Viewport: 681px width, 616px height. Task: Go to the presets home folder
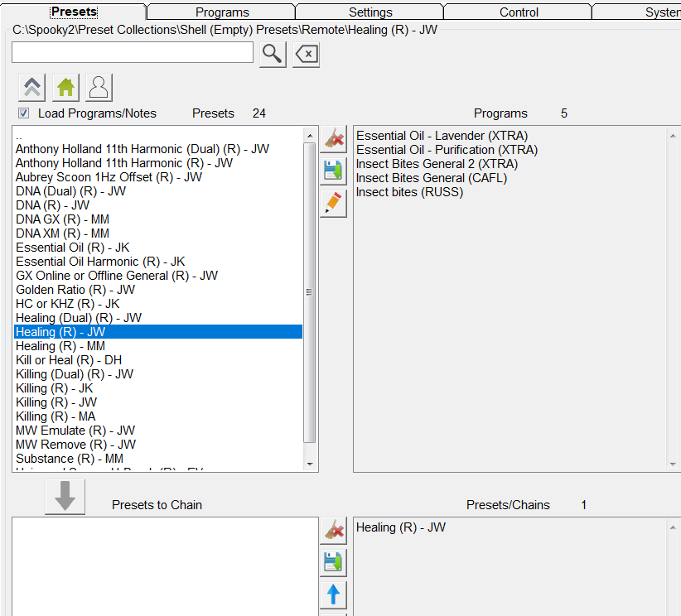65,87
